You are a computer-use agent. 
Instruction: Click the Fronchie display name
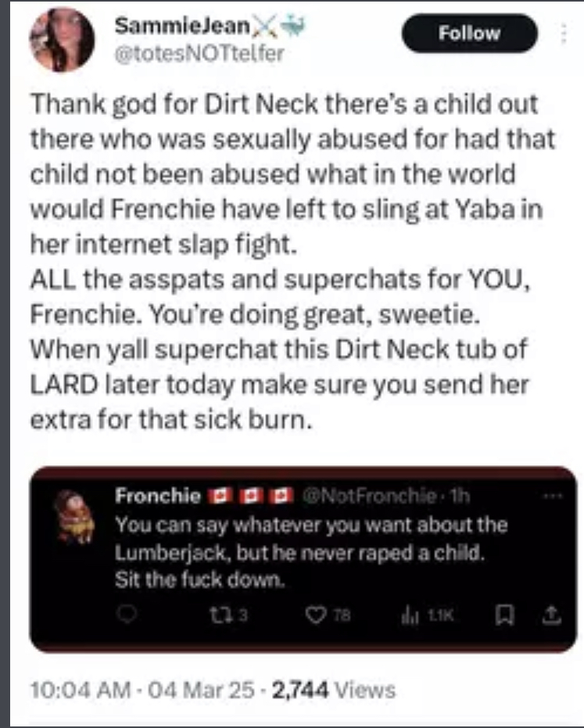tap(158, 496)
